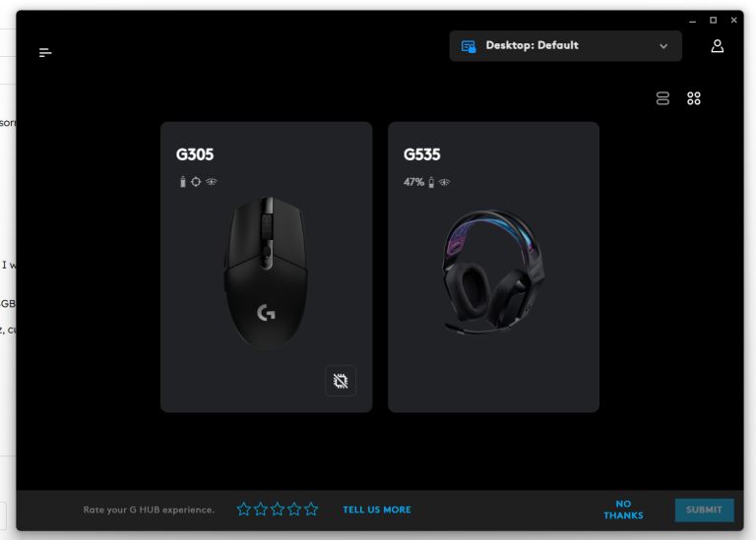Dismiss rating with NO THANKS
The image size is (756, 540).
(x=623, y=510)
